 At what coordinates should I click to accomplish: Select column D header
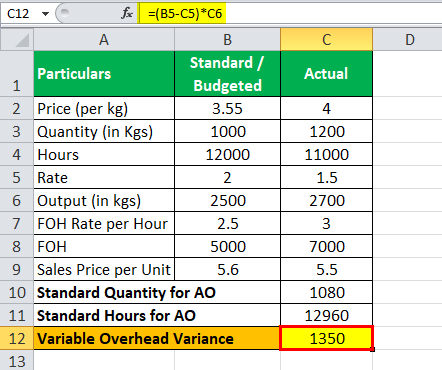[407, 40]
